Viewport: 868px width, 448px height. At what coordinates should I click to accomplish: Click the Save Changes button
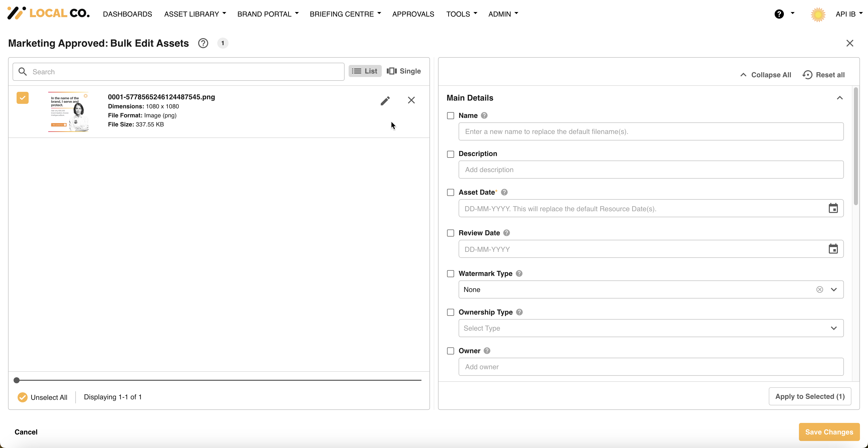pyautogui.click(x=829, y=432)
